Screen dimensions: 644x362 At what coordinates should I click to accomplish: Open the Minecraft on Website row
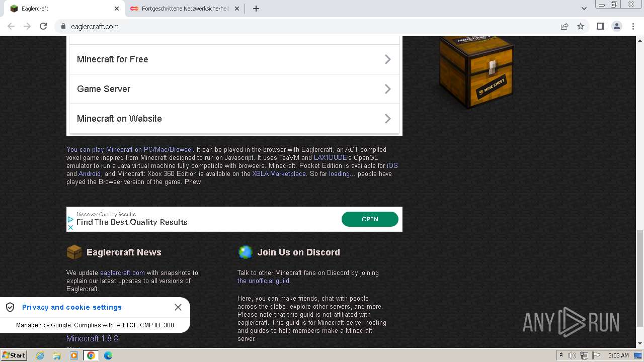coord(234,119)
